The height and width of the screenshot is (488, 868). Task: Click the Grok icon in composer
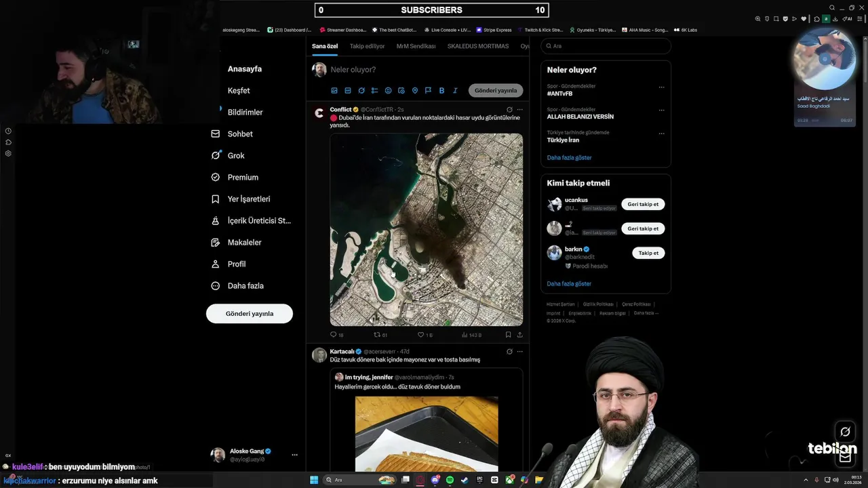pyautogui.click(x=361, y=91)
